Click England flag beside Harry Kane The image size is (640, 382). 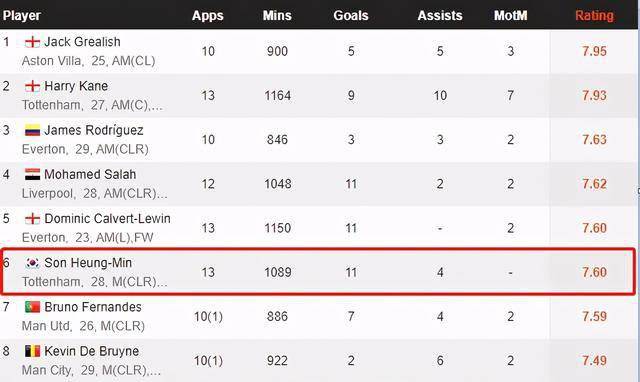[32, 86]
